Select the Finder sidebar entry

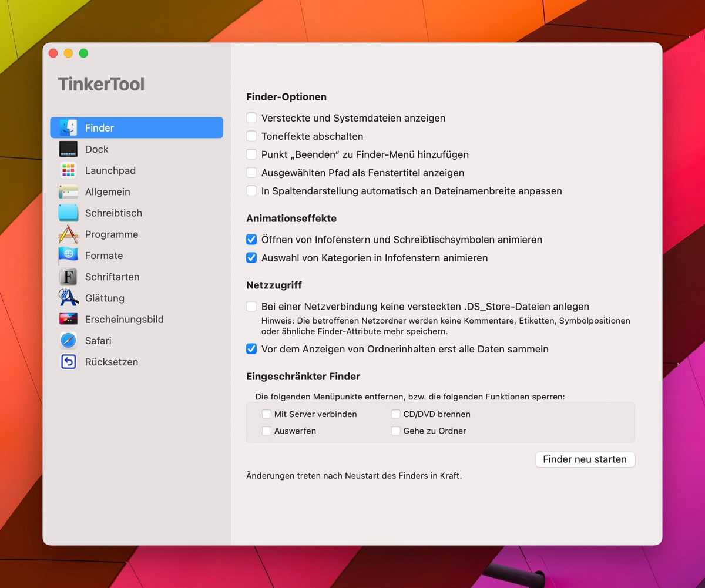(136, 128)
